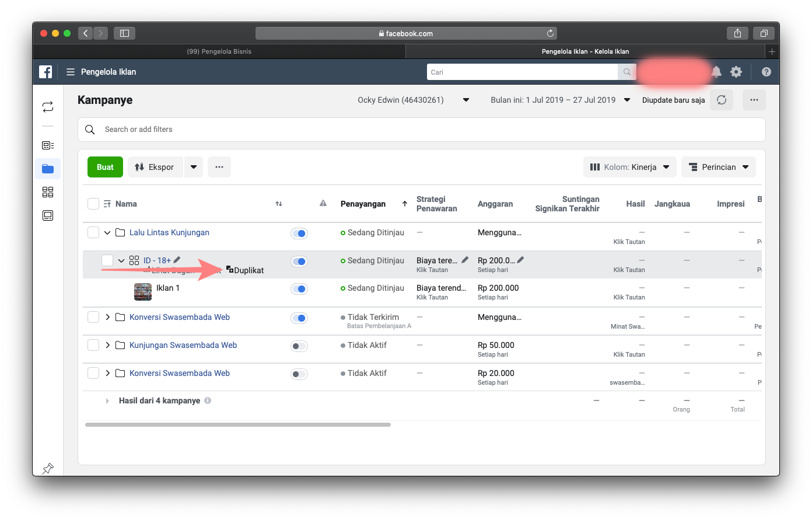Click the search magnifier button in top bar
Viewport: 812px width, 519px height.
(x=626, y=72)
